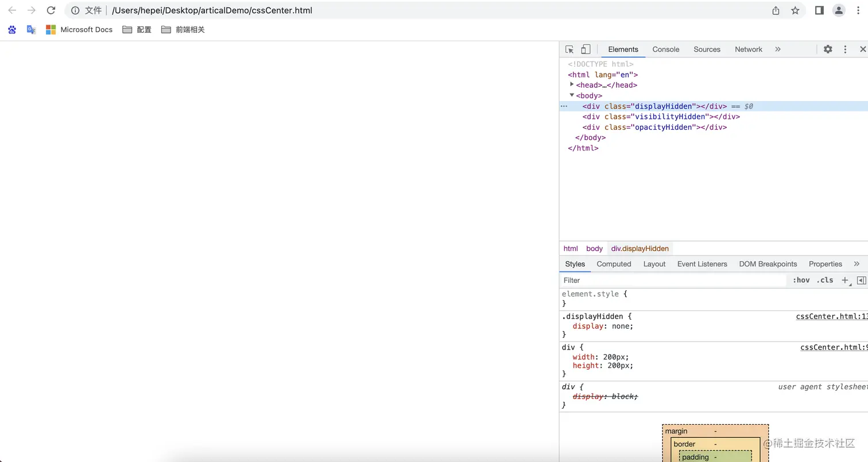868x462 pixels.
Task: Switch to the Console tab
Action: tap(666, 49)
